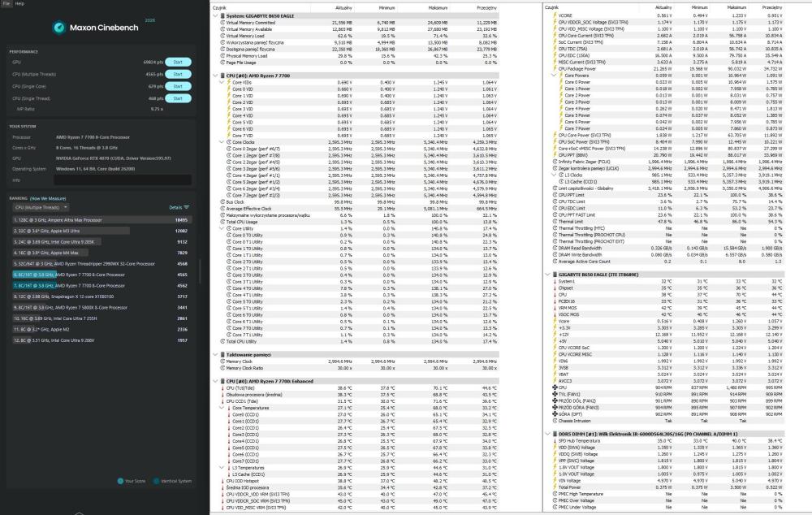The width and height of the screenshot is (812, 515).
Task: Click the fan icon beside TYŁ (FAN1)
Action: 555,394
